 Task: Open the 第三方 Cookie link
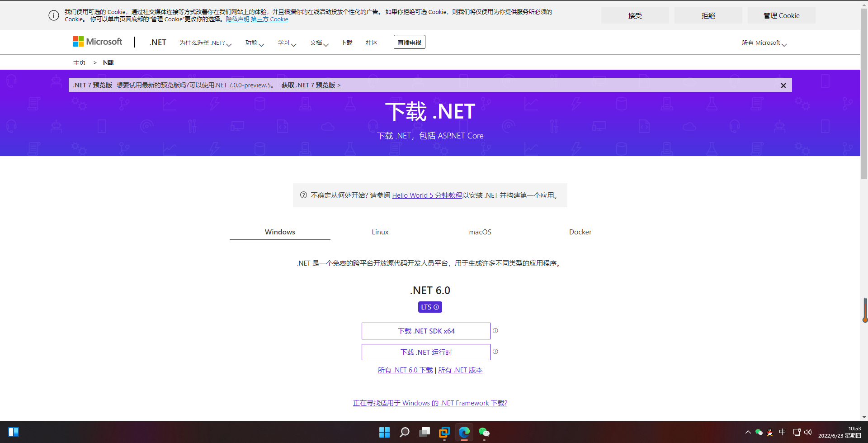click(269, 19)
